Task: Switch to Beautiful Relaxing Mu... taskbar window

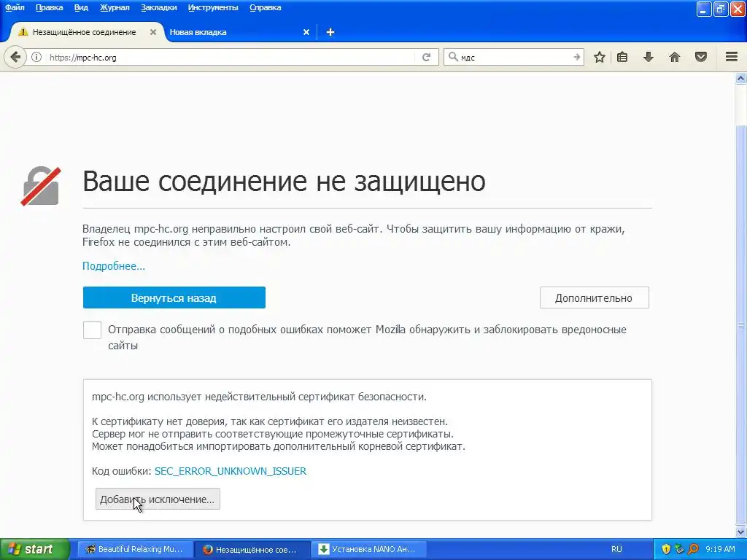Action: (135, 549)
